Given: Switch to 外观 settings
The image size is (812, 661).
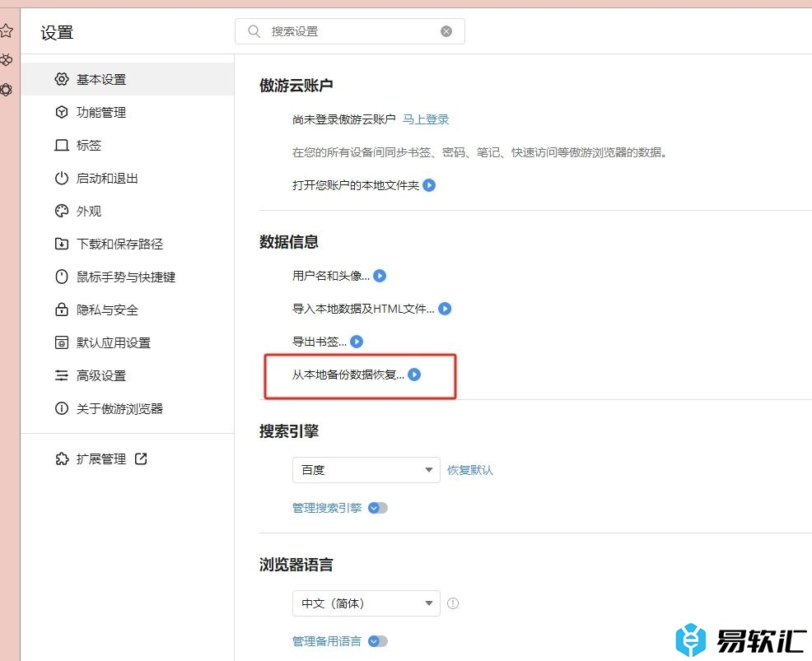Looking at the screenshot, I should click(x=128, y=212).
